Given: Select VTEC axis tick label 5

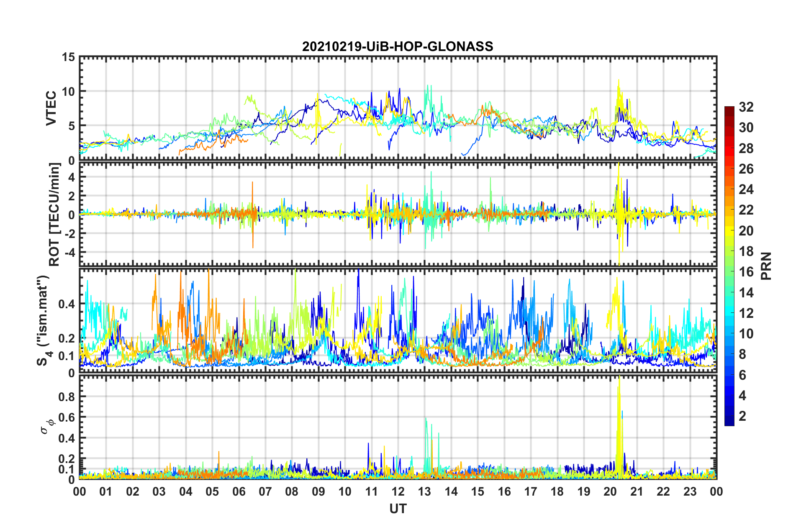Looking at the screenshot, I should (x=72, y=125).
